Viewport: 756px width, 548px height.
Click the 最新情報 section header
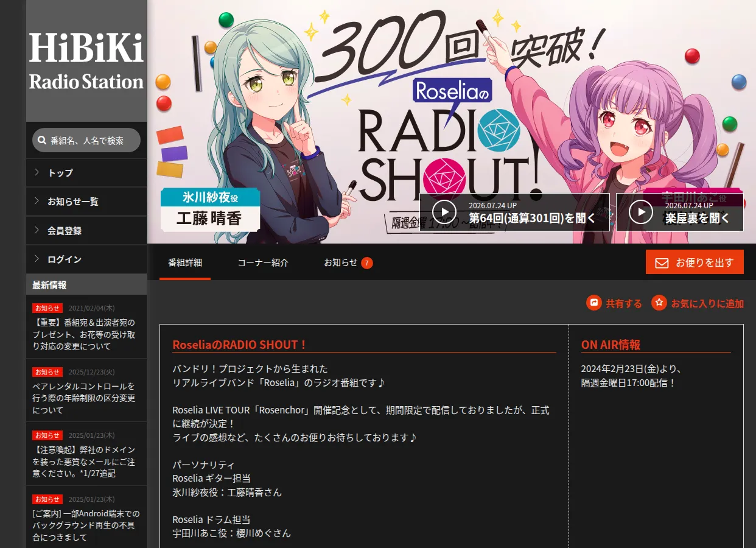[86, 284]
